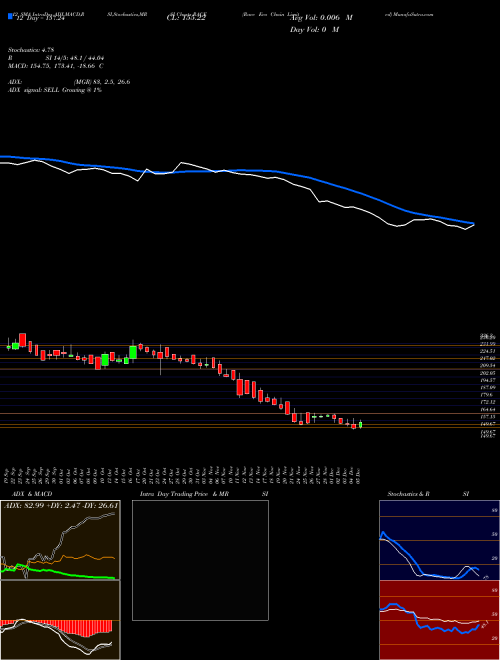Click the blue 12-day SMA legend square

pyautogui.click(x=11, y=17)
